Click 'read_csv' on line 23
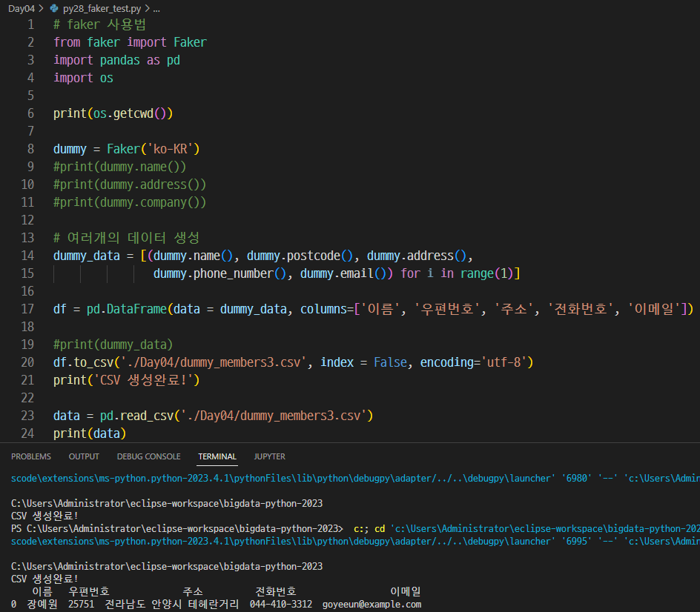This screenshot has width=700, height=612. [147, 416]
